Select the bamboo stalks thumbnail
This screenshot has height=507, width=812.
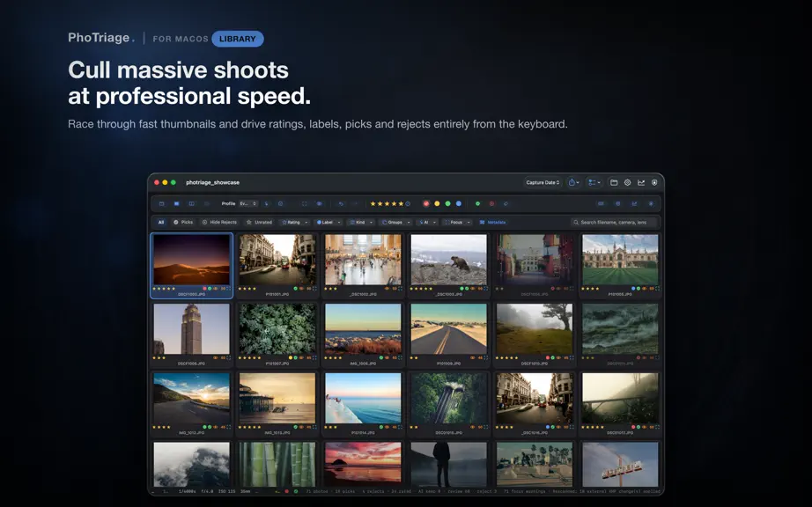[x=277, y=464]
